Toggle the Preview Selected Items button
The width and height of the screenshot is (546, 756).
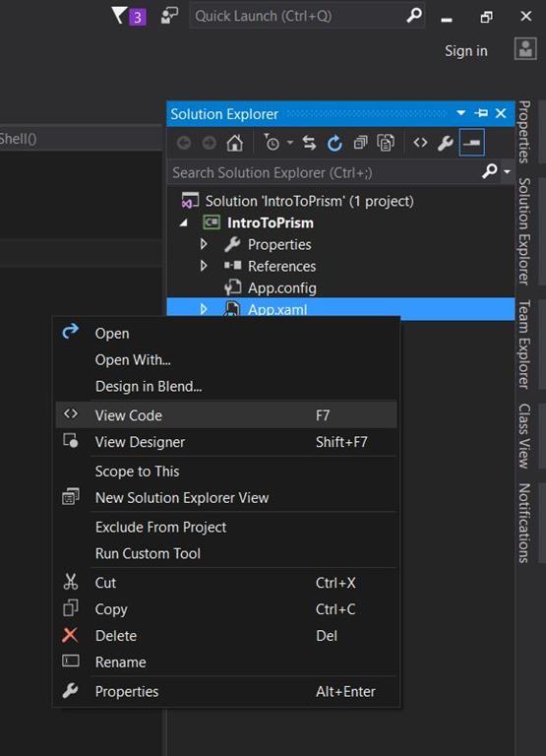click(x=472, y=143)
